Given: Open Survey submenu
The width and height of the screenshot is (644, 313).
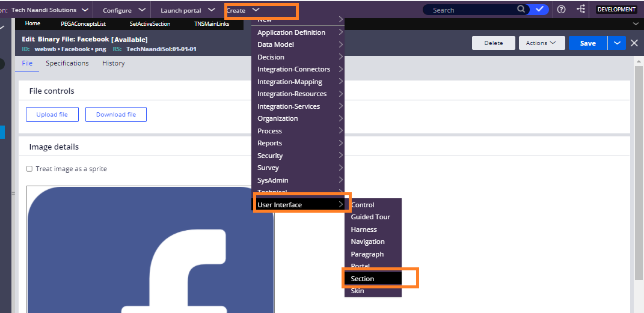Looking at the screenshot, I should (x=298, y=168).
